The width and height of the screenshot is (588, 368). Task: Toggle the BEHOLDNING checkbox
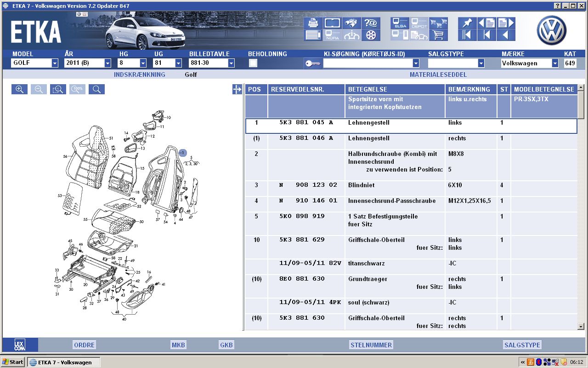253,63
